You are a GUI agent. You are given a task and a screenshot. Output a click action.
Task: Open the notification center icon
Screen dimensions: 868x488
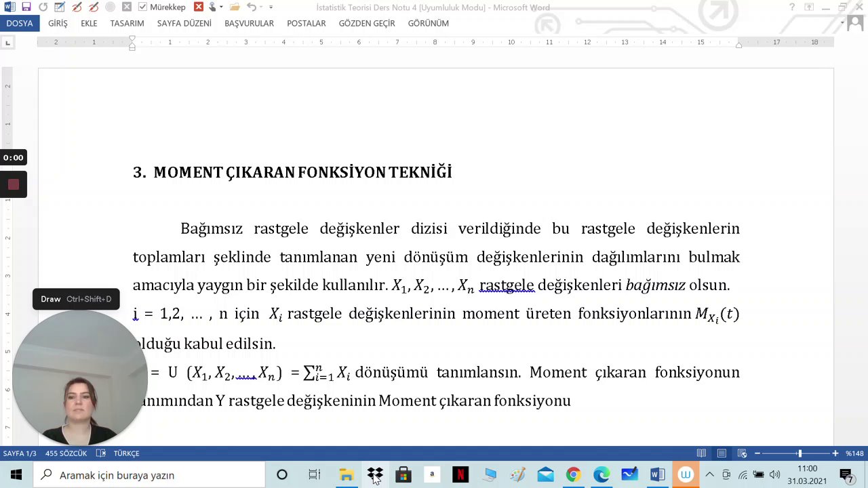(846, 475)
